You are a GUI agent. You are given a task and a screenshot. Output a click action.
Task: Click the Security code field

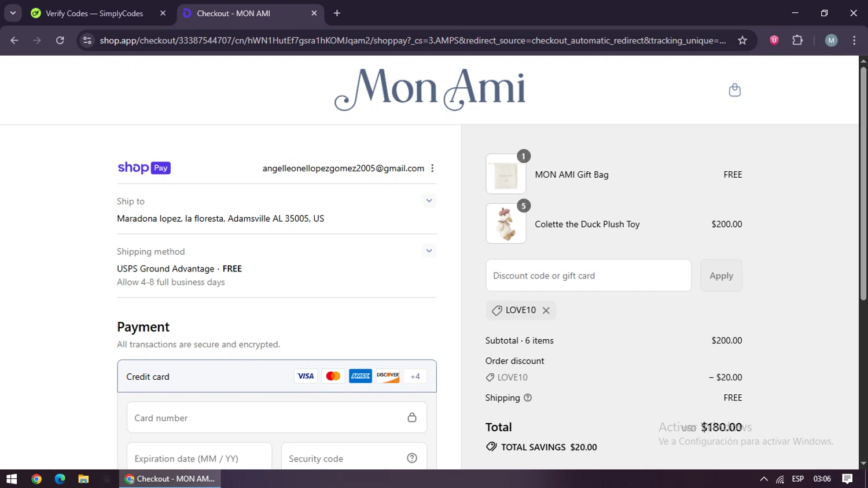click(354, 457)
